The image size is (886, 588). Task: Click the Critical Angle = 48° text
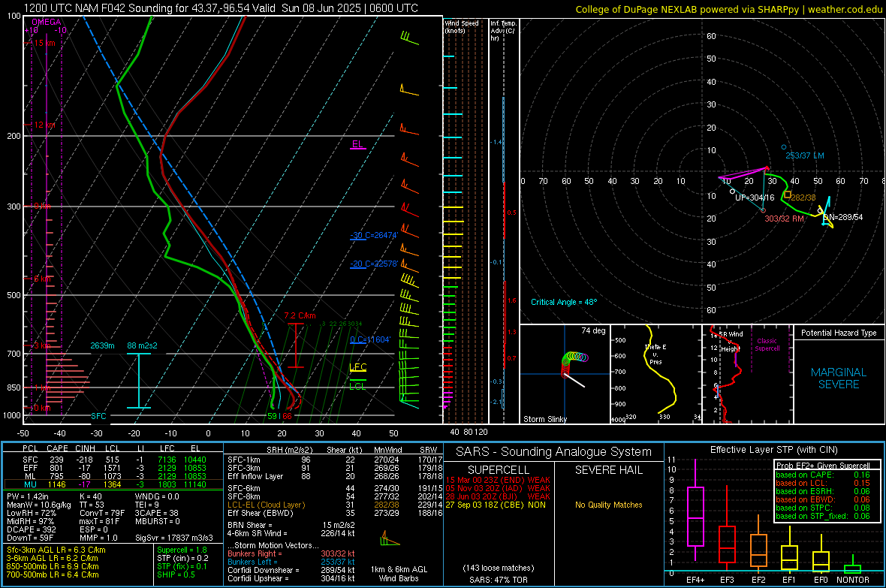564,302
